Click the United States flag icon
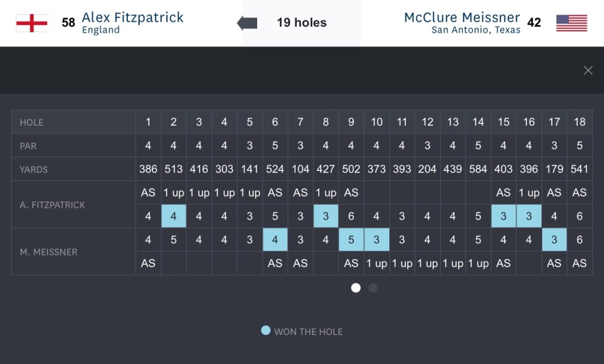Viewport: 604px width, 364px height. pos(571,23)
